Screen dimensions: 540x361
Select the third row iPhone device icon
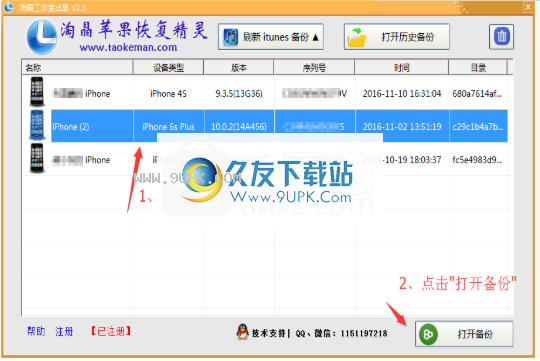coord(37,158)
